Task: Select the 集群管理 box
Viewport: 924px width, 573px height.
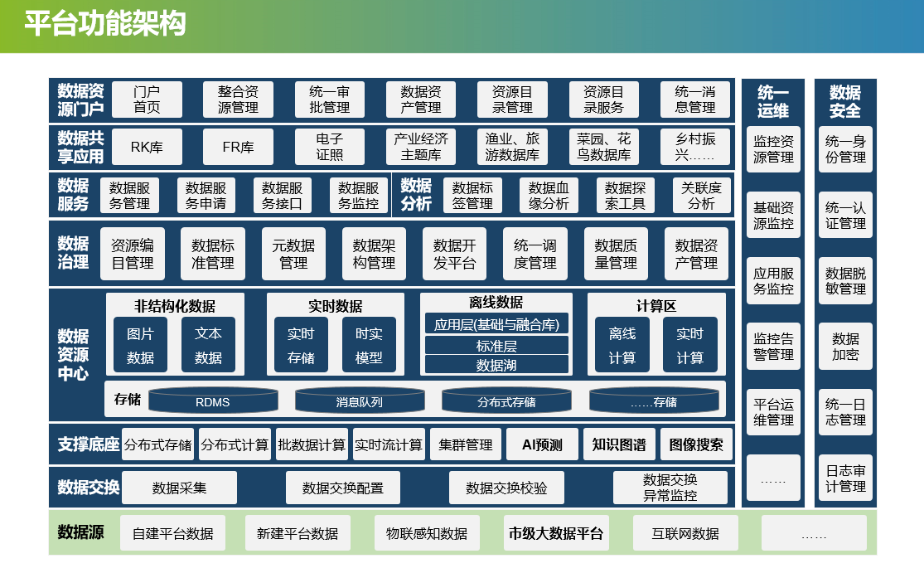Action: [x=466, y=444]
